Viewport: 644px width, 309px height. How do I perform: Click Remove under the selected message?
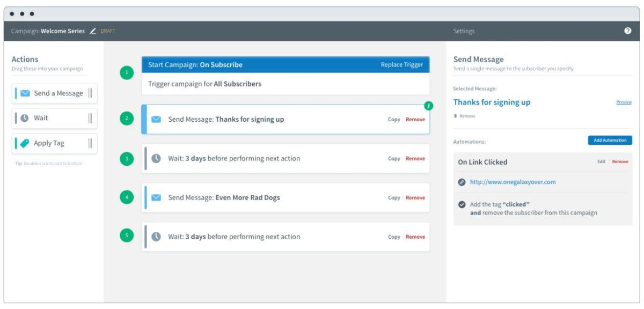467,116
